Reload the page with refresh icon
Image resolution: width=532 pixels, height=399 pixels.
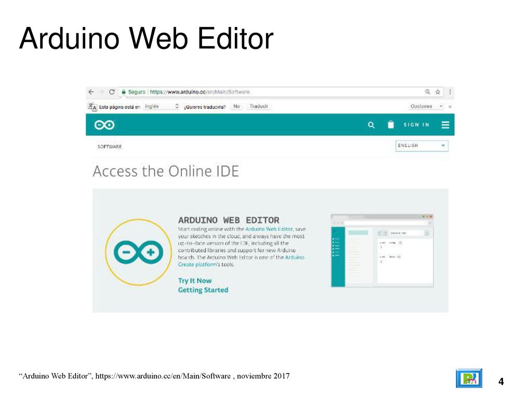click(112, 92)
